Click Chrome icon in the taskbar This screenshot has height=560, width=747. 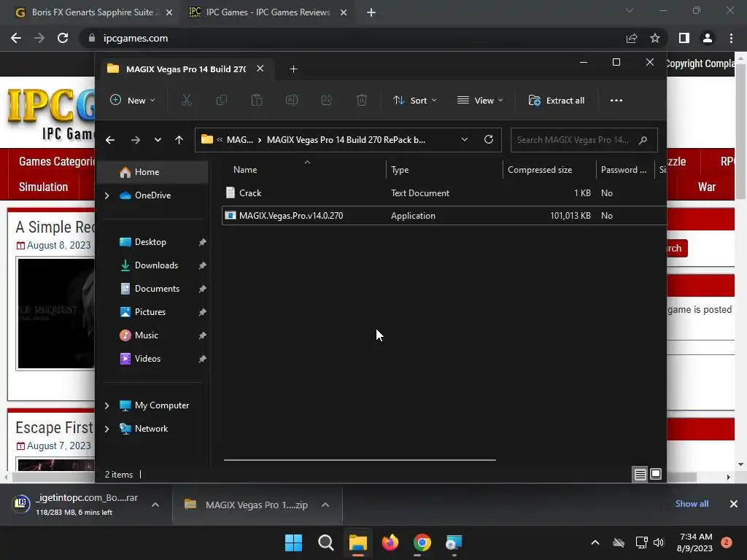click(422, 542)
